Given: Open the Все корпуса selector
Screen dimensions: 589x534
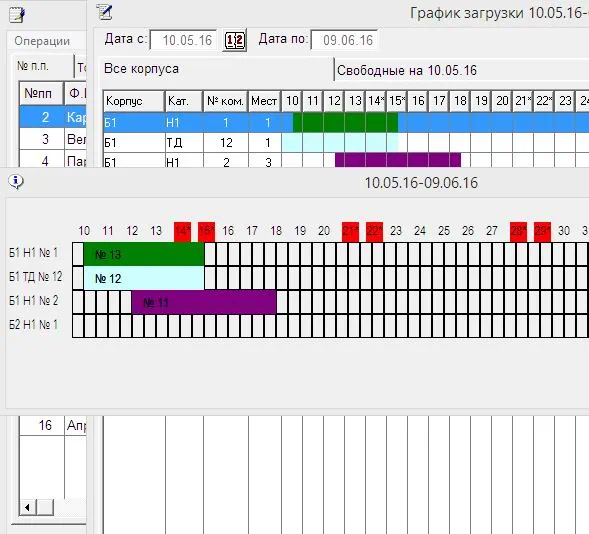Looking at the screenshot, I should click(x=216, y=69).
